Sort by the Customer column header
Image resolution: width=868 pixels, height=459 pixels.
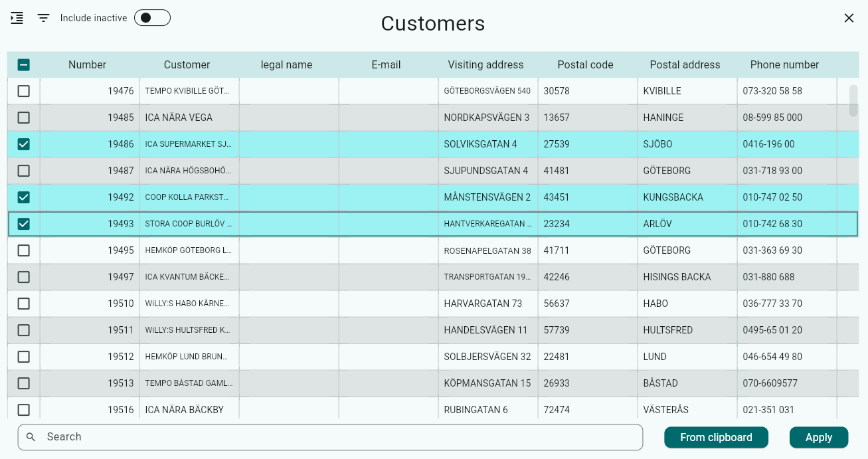187,64
